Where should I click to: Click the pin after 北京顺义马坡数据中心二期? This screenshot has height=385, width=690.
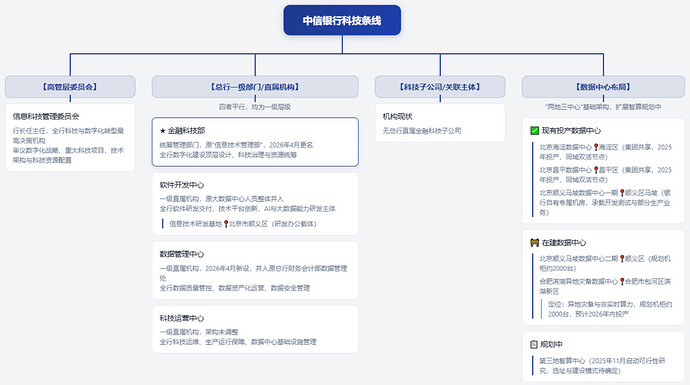(622, 259)
